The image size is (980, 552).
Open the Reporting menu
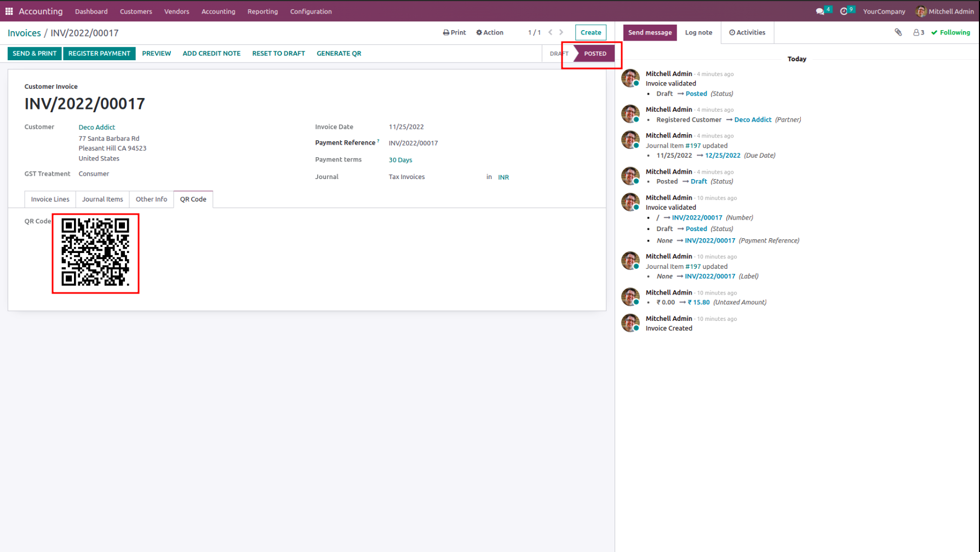click(x=262, y=11)
